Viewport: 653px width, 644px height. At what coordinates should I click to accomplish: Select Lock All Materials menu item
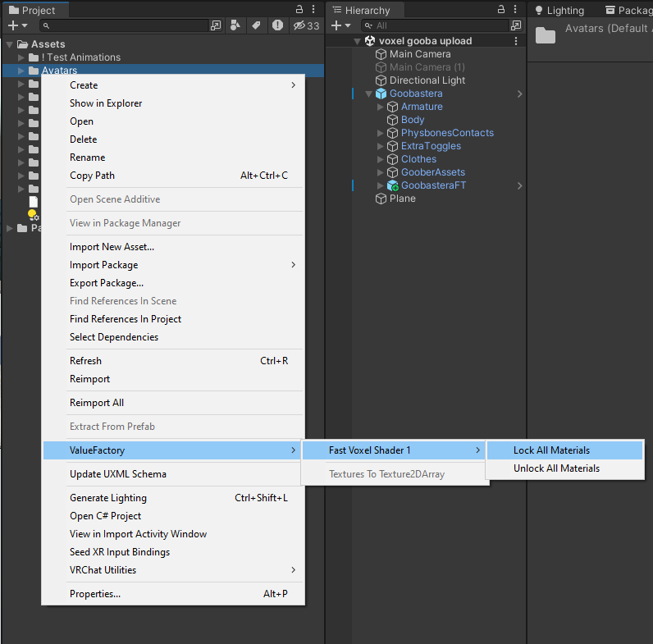[551, 450]
